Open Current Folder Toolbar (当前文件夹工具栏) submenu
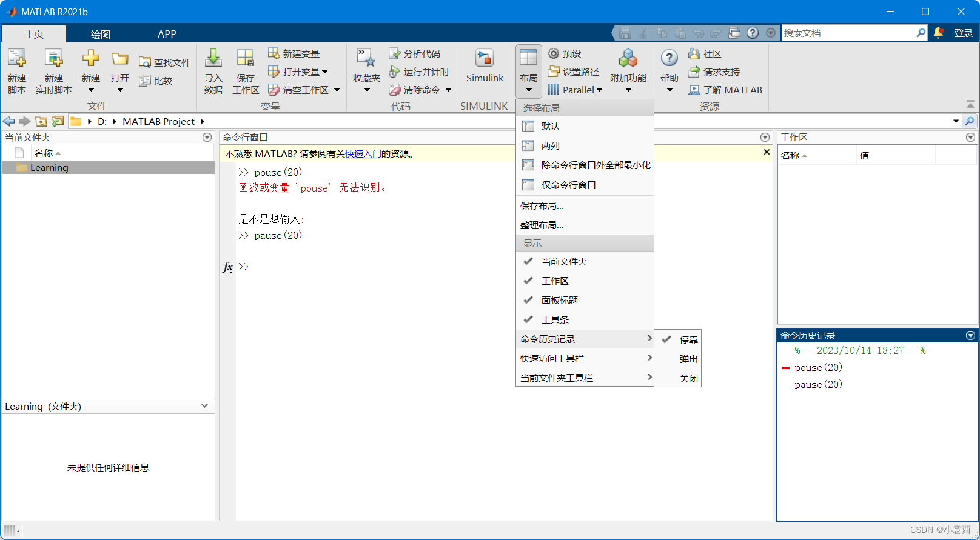The image size is (980, 540). point(585,378)
